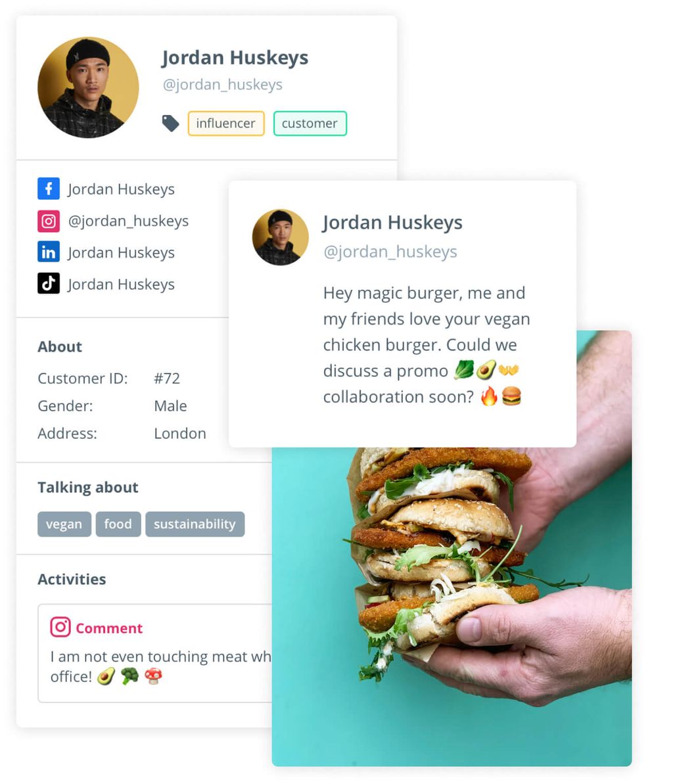Click the Comment label in Activities

point(109,628)
